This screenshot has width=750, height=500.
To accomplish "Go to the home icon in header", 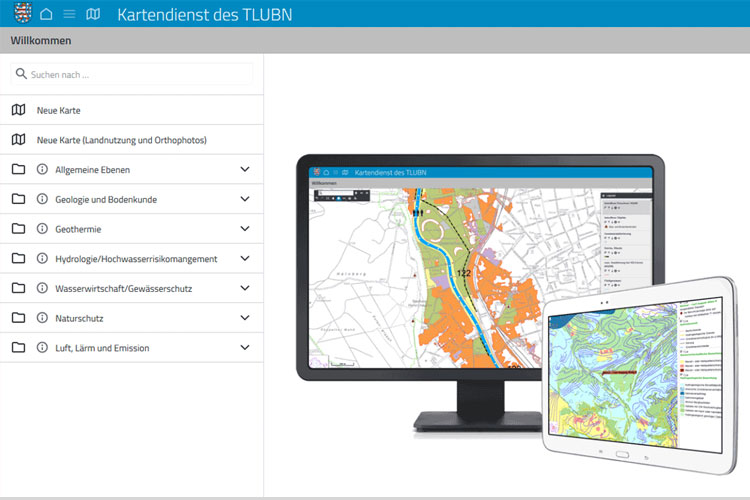I will coord(46,14).
